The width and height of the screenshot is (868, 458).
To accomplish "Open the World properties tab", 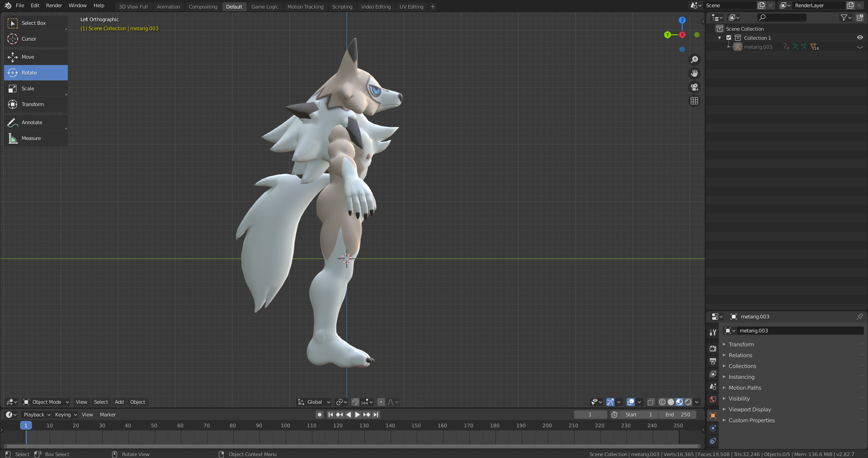I will point(713,399).
